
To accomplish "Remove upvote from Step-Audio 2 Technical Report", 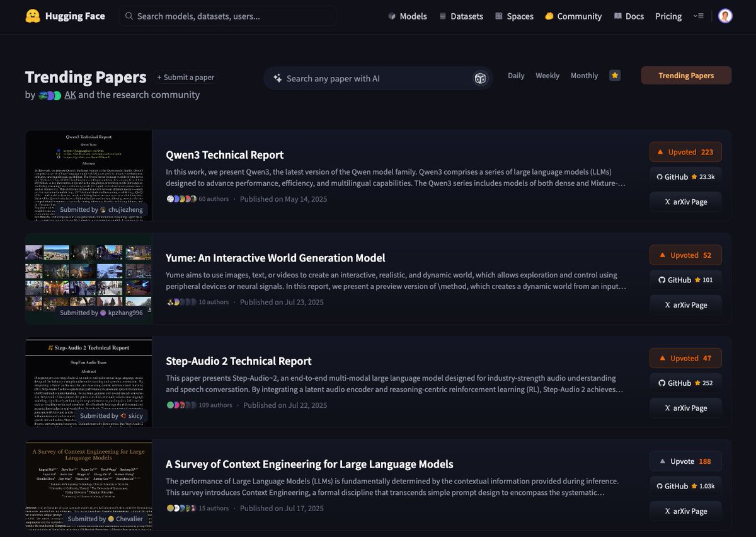I will pos(685,358).
